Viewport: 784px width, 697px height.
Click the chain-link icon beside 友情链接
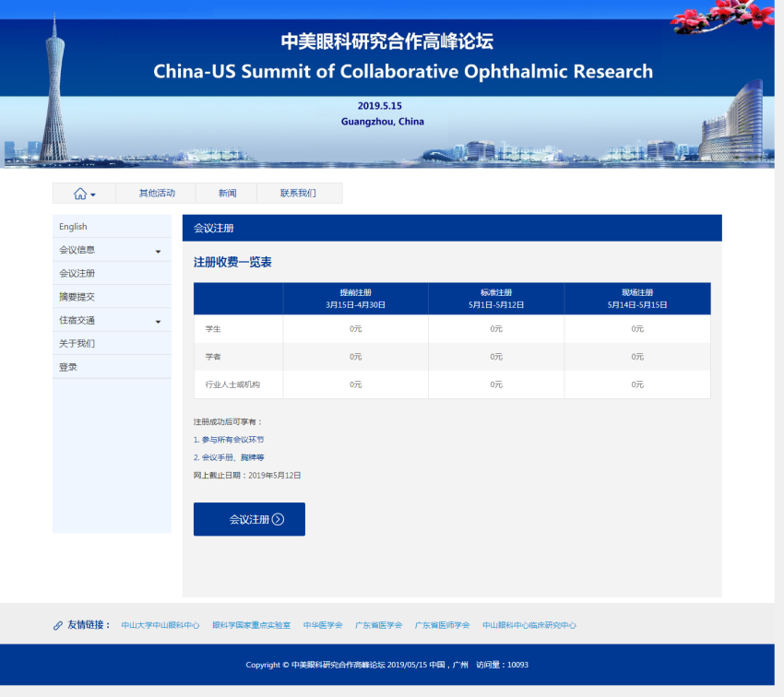pos(58,625)
